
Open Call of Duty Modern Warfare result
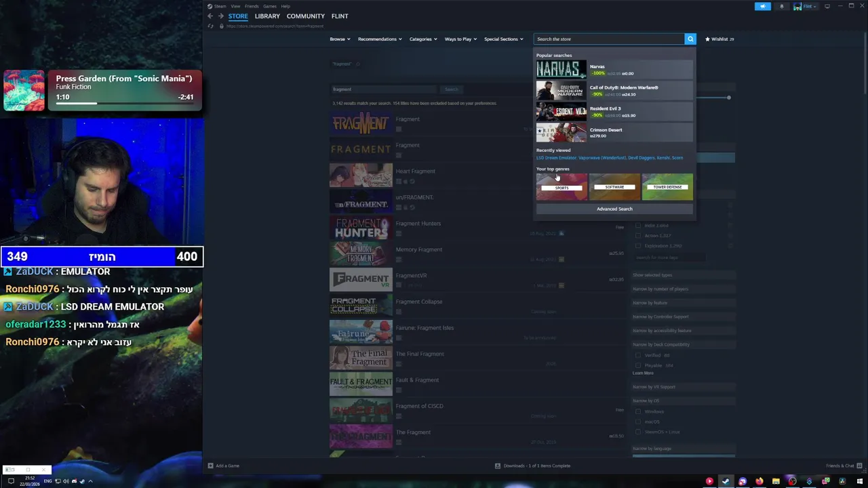pyautogui.click(x=614, y=90)
